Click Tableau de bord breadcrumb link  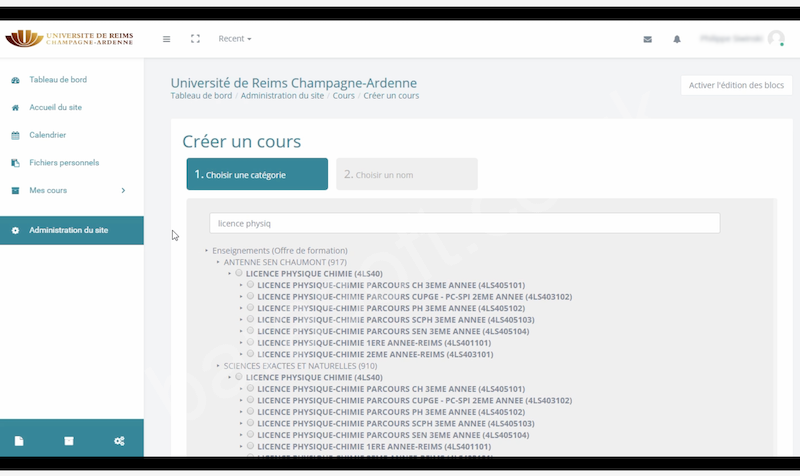point(201,95)
